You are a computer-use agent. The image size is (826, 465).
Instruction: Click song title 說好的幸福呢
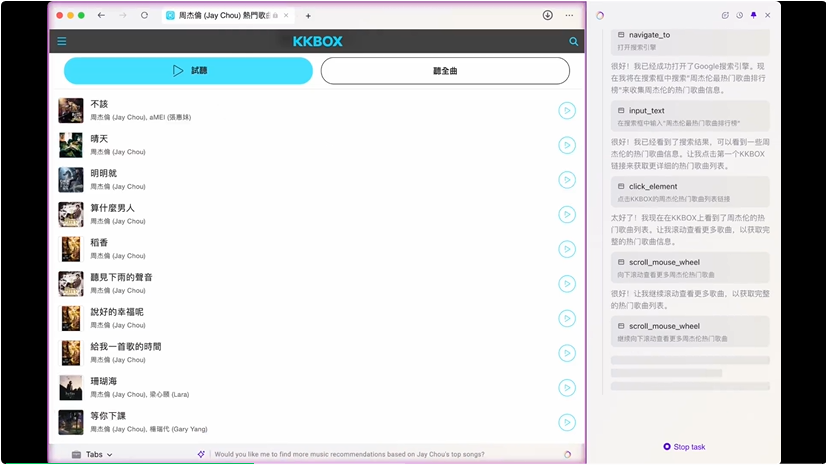point(117,312)
